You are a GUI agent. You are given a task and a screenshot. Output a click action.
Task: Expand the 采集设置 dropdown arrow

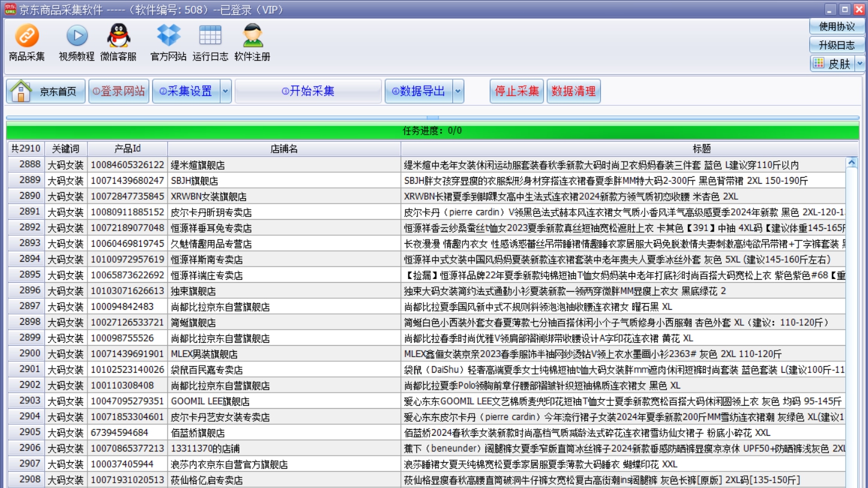(x=226, y=91)
